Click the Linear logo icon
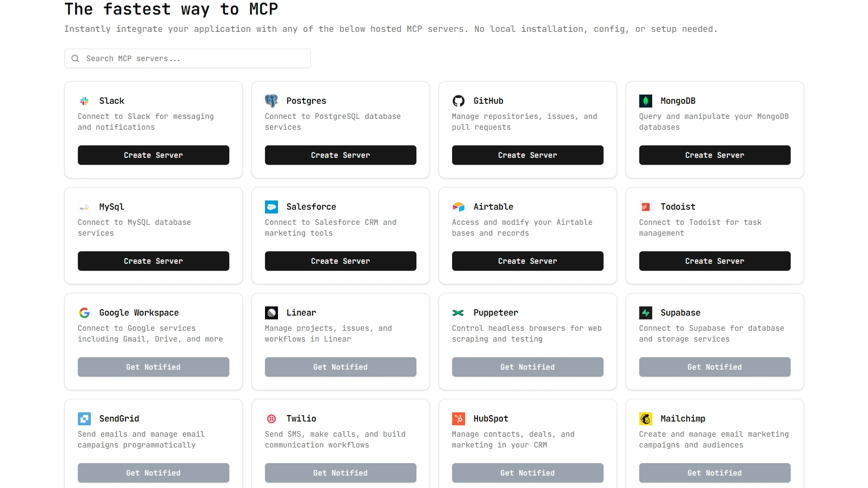868x488 pixels. [271, 313]
